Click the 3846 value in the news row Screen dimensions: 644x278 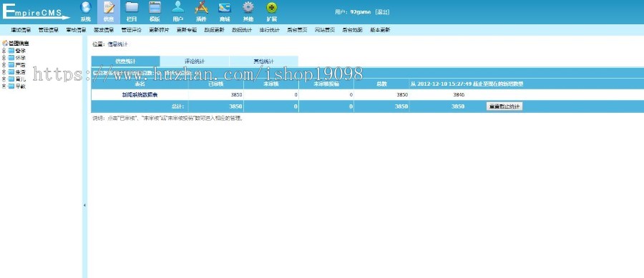coord(459,95)
